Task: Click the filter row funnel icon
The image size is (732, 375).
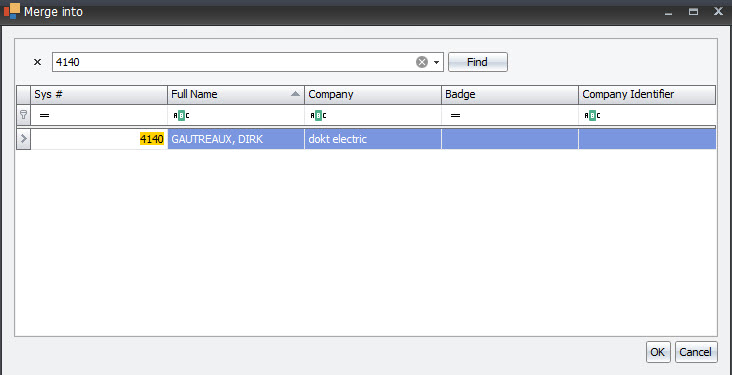Action: pos(23,115)
